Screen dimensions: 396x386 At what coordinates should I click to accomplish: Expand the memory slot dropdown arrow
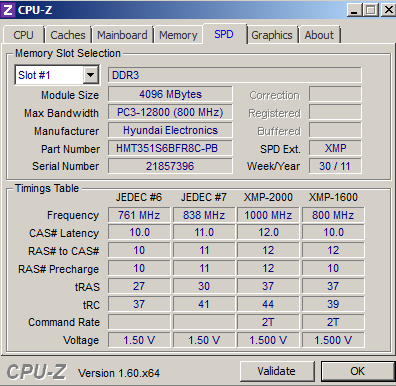(x=90, y=75)
